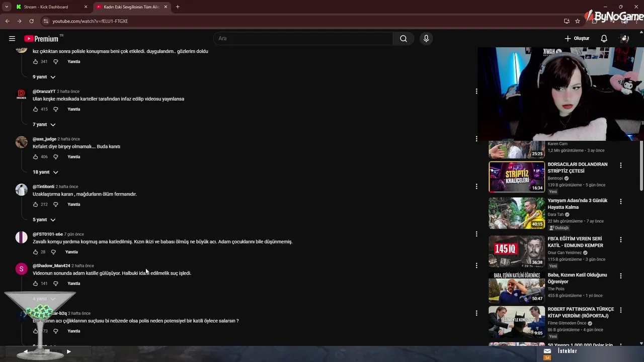Open options for Yamyam Adası video

pyautogui.click(x=621, y=202)
